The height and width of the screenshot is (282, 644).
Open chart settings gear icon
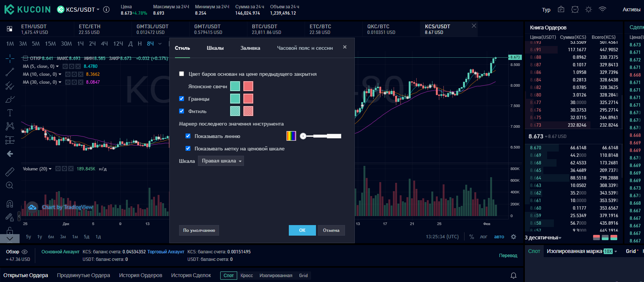coord(513,237)
